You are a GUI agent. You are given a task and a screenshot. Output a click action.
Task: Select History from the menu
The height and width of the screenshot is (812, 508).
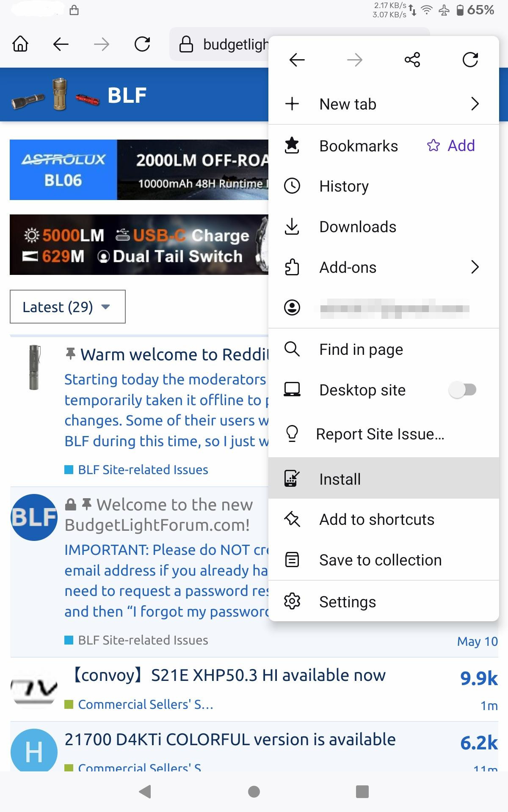[x=384, y=186]
